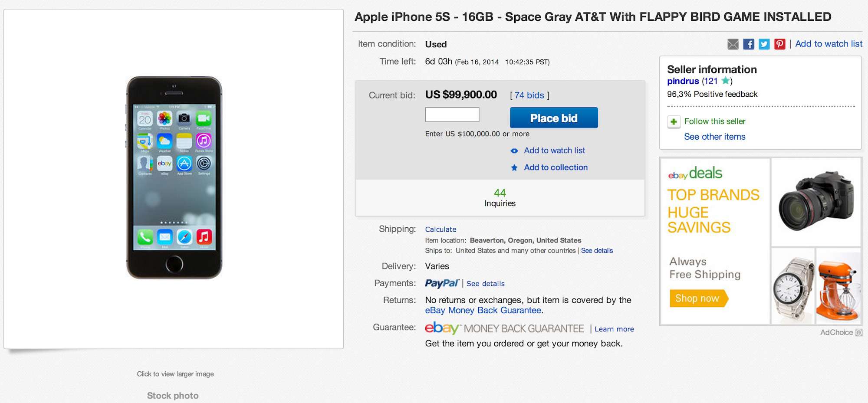Click the Shop now ad button
Viewport: 868px width, 403px height.
point(697,298)
